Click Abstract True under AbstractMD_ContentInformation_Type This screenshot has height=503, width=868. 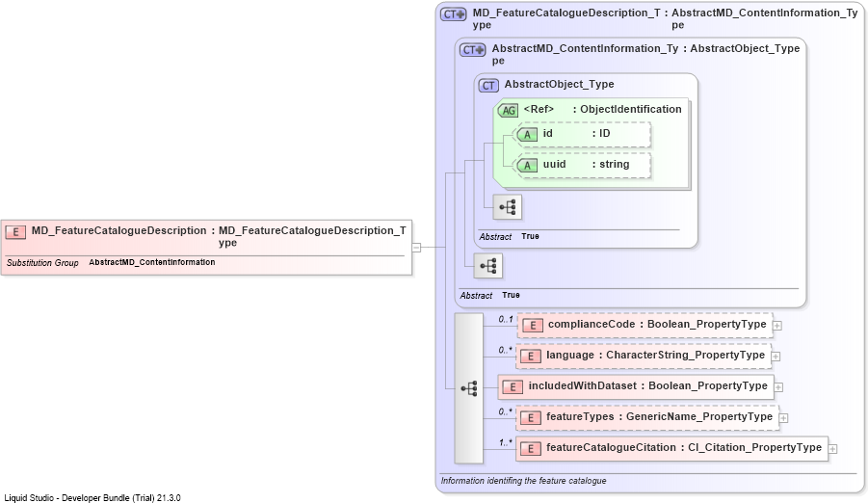pyautogui.click(x=490, y=295)
